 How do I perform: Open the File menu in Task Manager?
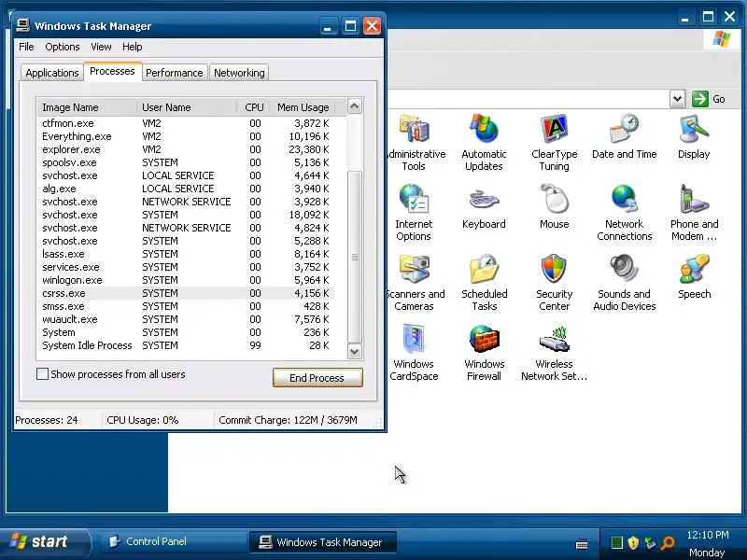[x=26, y=47]
